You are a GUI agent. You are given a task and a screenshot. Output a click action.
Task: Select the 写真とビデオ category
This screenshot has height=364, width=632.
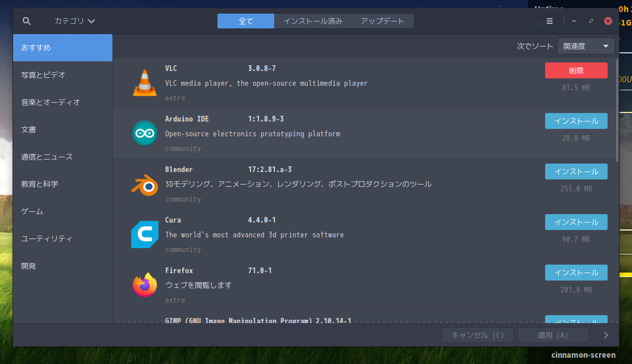[x=62, y=75]
